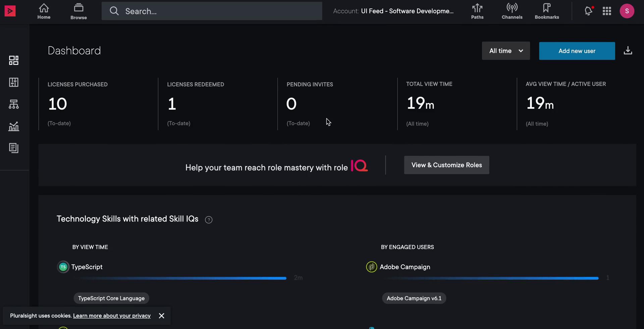Click the account name UI Feed text
The height and width of the screenshot is (329, 644).
(x=407, y=11)
